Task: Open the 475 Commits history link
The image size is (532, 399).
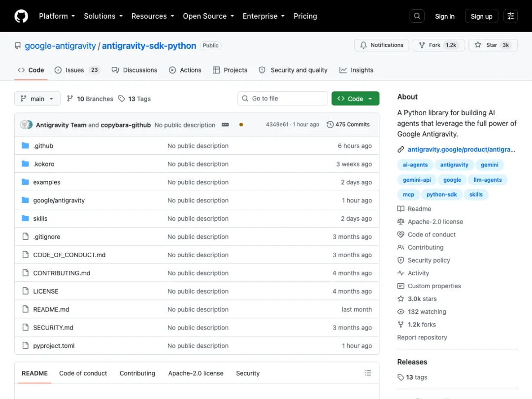Action: pos(348,125)
